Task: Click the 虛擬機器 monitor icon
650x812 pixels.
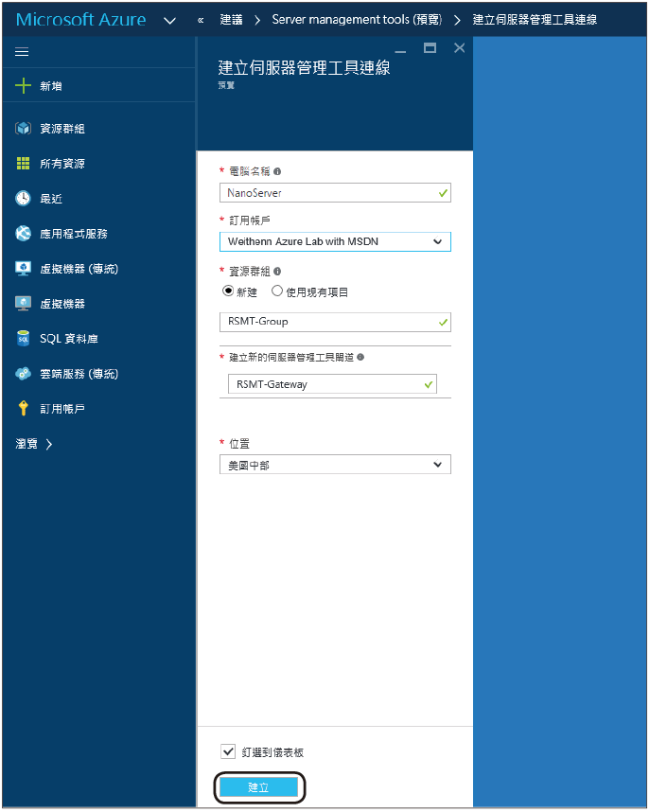Action: coord(23,304)
